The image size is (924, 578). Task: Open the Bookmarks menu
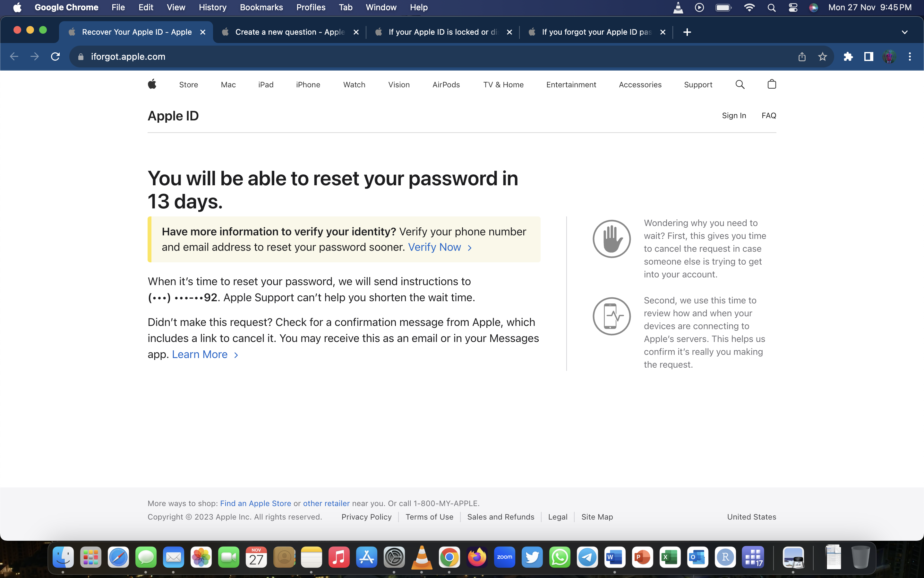261,8
